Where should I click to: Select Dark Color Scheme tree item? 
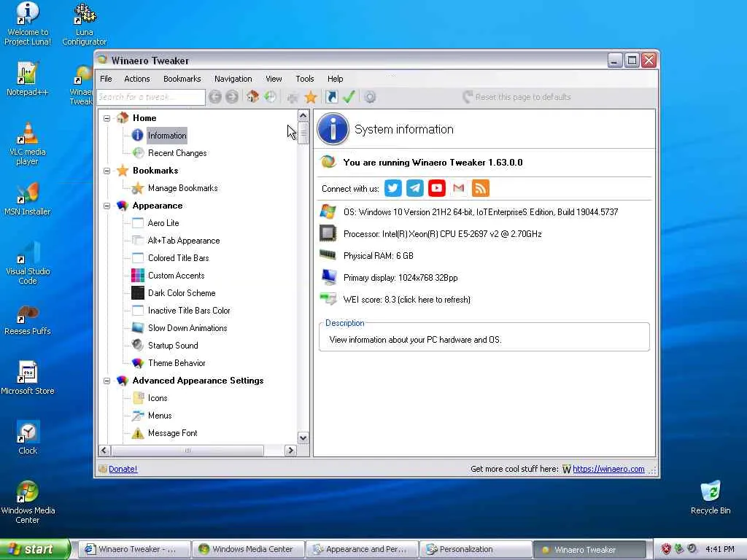click(x=182, y=293)
